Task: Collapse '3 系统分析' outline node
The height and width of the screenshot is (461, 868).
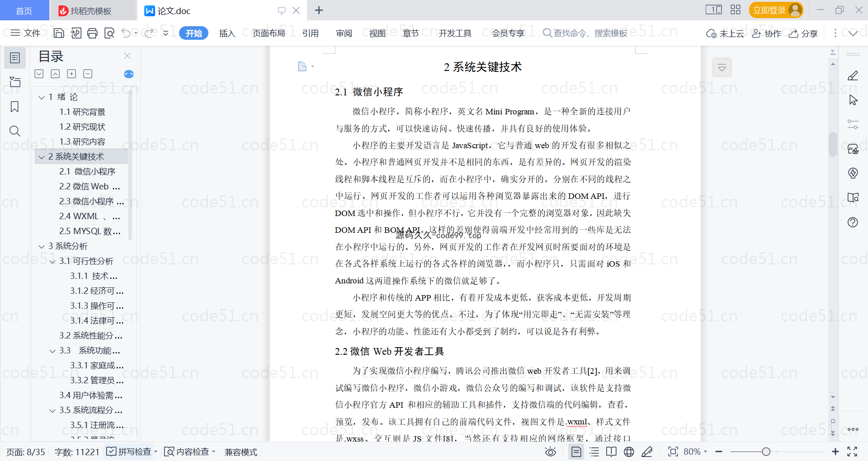Action: click(x=42, y=246)
